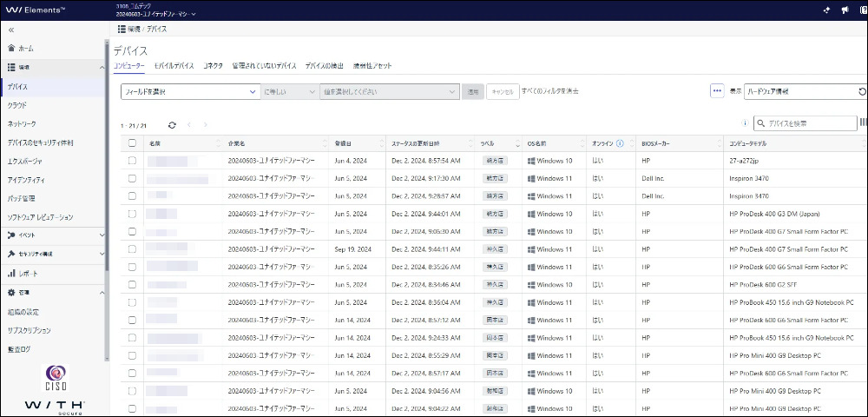The width and height of the screenshot is (868, 417).
Task: Switch to the 脆弱性アセット tab
Action: pos(372,66)
